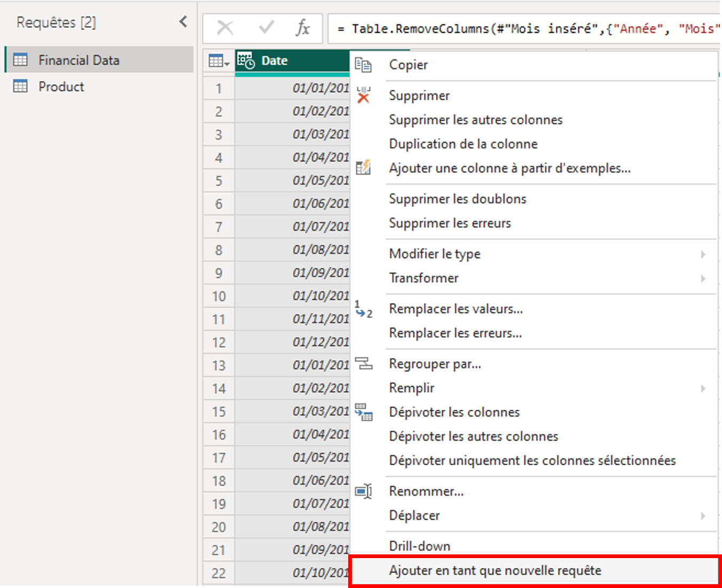Click the cancel formula X icon
The width and height of the screenshot is (722, 588).
[225, 28]
